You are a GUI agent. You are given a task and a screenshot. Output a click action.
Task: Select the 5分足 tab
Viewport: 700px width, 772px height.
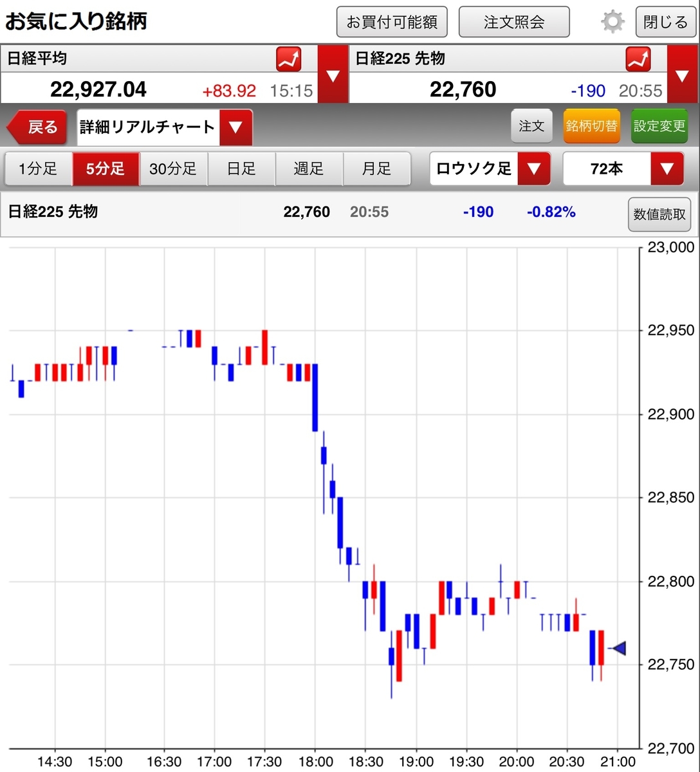pos(106,169)
